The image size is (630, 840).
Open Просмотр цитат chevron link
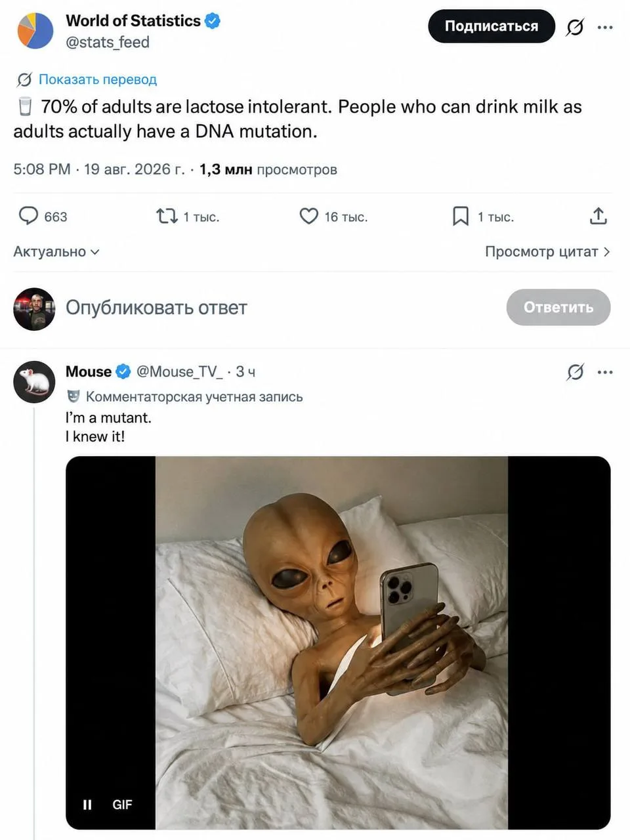pos(547,251)
